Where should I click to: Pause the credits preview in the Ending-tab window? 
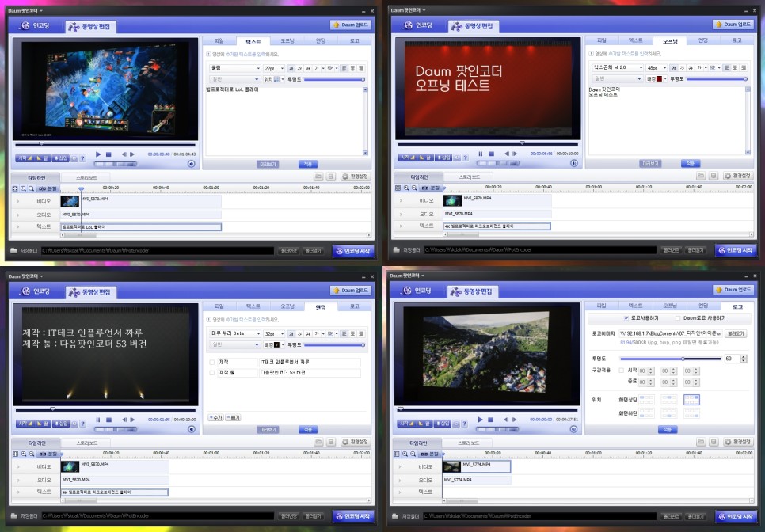click(98, 420)
